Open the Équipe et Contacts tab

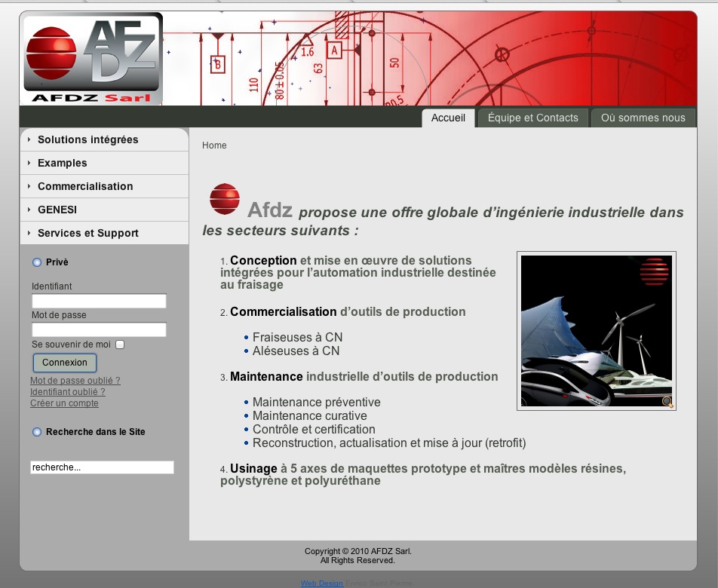tap(532, 118)
